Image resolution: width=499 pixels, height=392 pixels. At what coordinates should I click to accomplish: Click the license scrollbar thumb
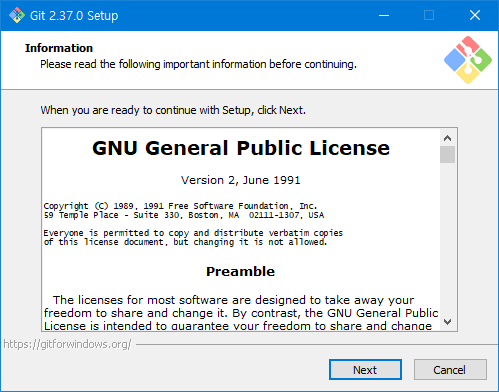coord(447,155)
